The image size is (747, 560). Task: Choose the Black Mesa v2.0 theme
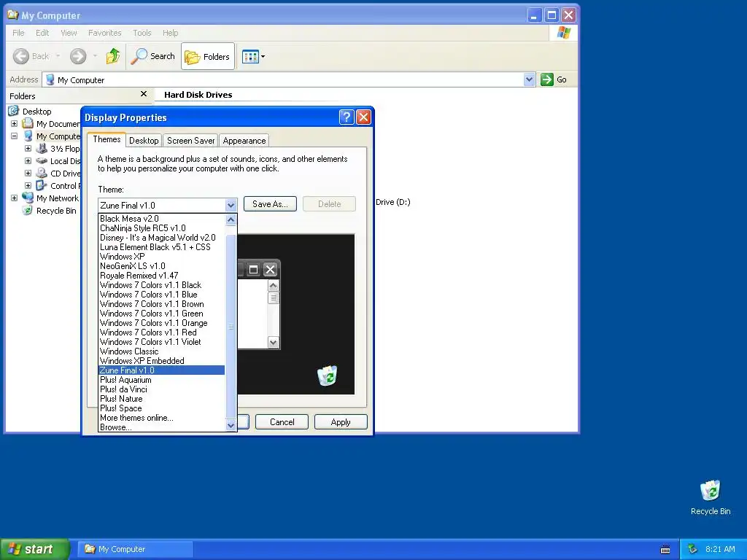click(x=161, y=219)
